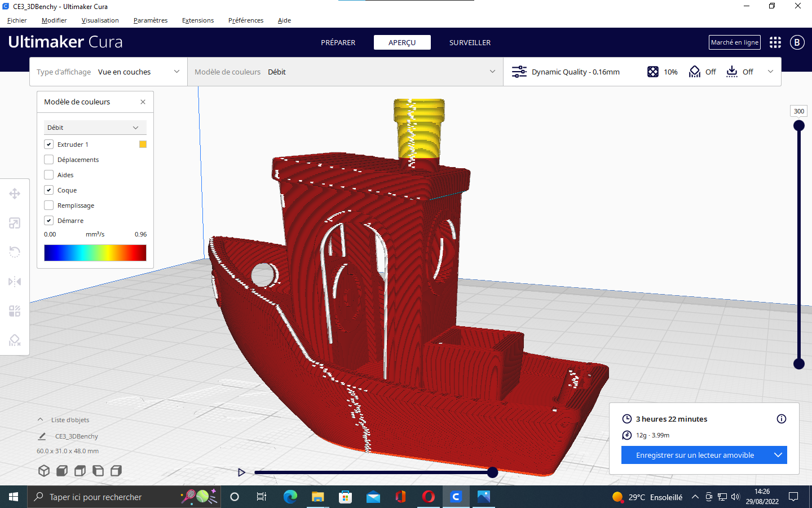Screen dimensions: 812x508
Task: Select the Scale tool in left toolbar
Action: [x=15, y=223]
